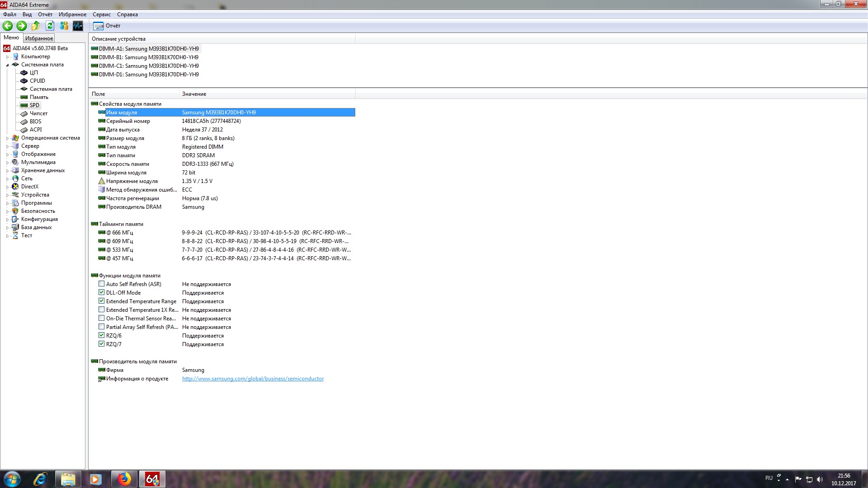The image size is (868, 488).
Task: Open Firefox from the taskbar
Action: (x=124, y=479)
